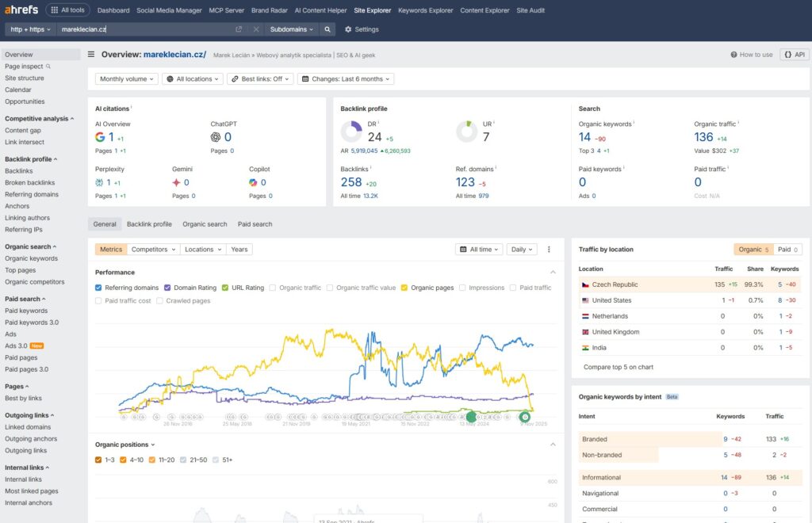This screenshot has width=812, height=523.
Task: Open How to use help link
Action: pos(751,55)
